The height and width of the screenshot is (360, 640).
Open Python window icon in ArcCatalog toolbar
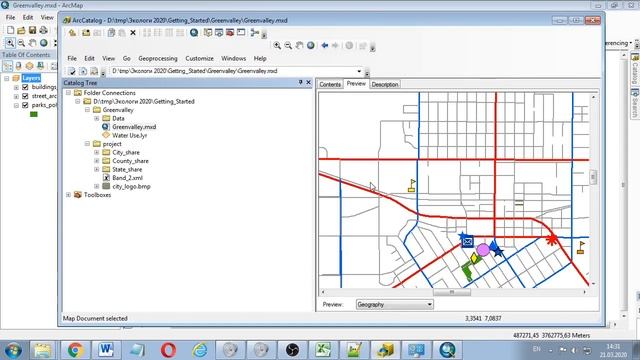click(x=241, y=33)
